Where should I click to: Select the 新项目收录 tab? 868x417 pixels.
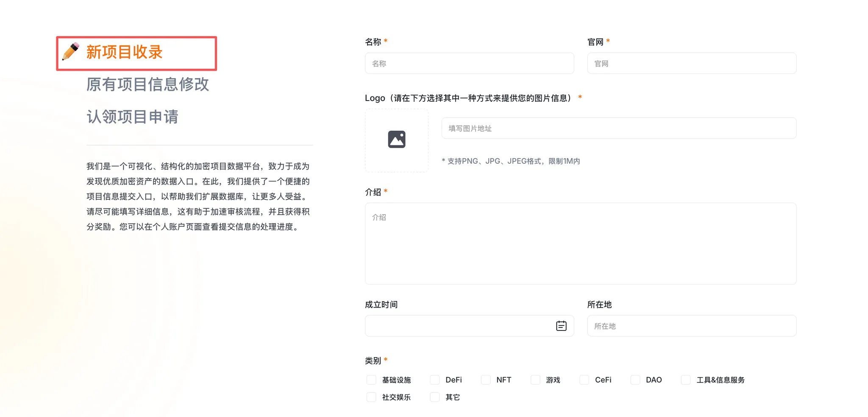click(124, 52)
